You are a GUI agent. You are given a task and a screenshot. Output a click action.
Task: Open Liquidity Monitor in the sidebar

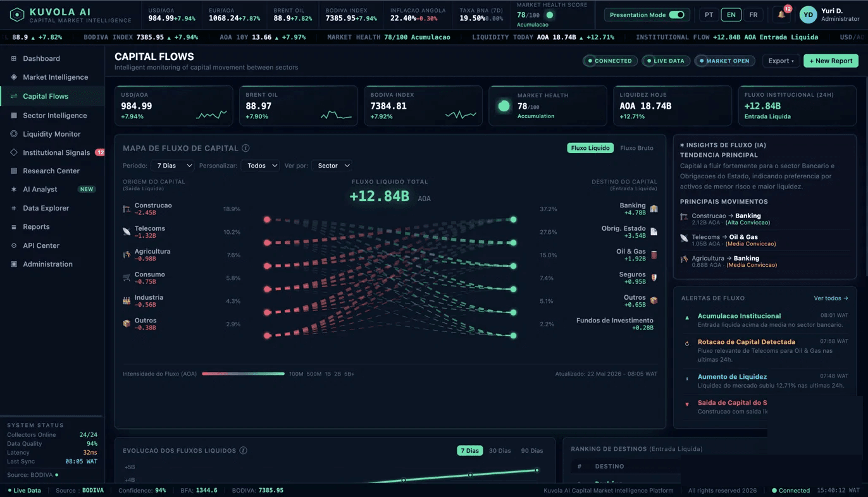point(52,134)
